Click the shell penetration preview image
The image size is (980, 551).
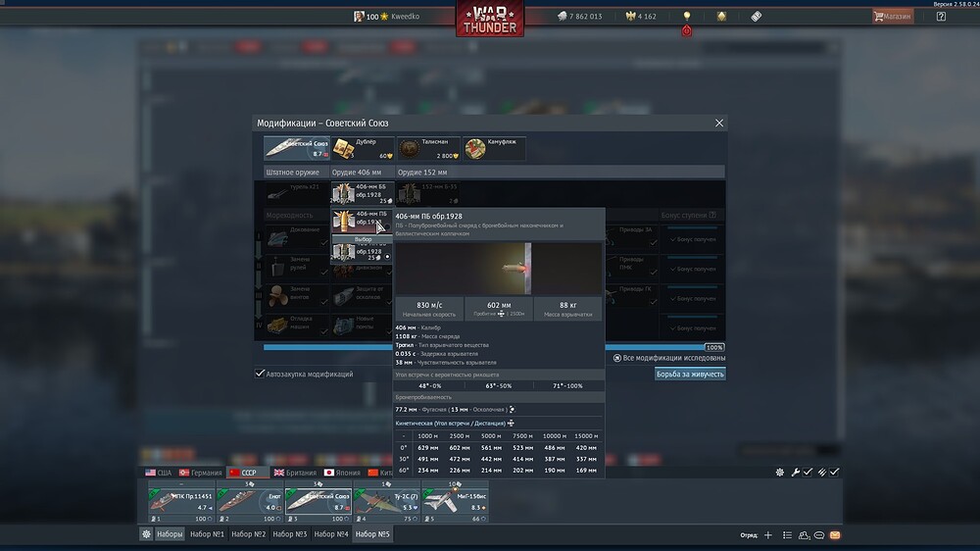point(498,269)
